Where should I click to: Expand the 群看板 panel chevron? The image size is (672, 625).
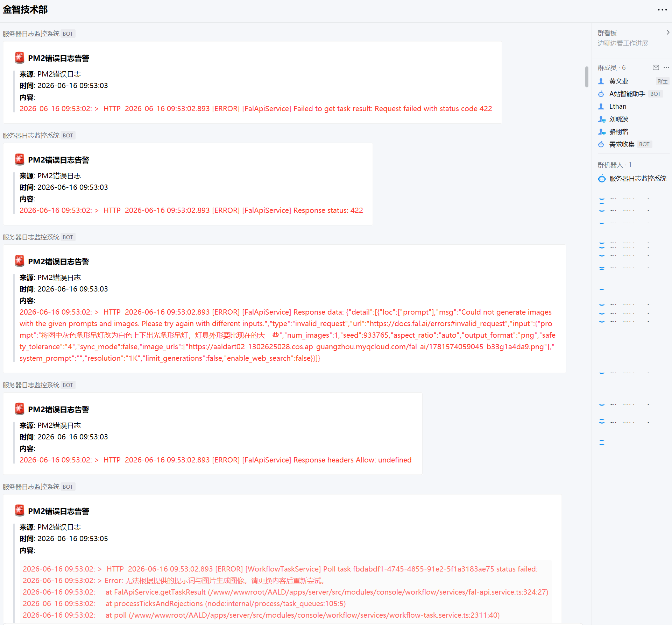[668, 33]
